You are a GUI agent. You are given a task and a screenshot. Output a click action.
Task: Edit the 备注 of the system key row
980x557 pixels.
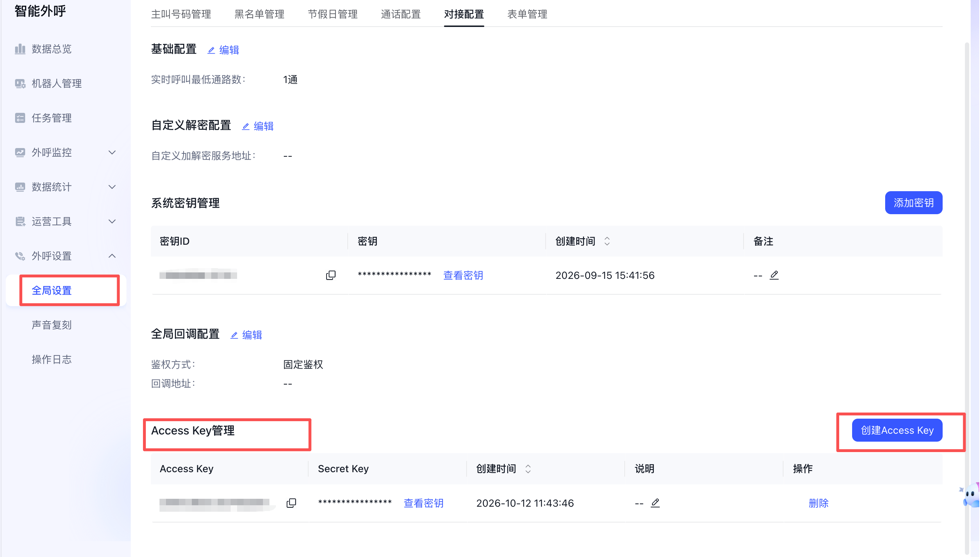click(774, 275)
